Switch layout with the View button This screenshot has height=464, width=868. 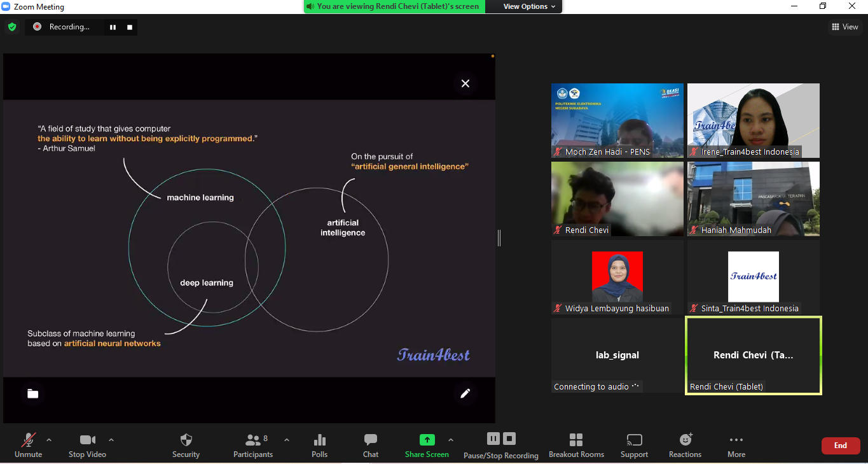click(845, 27)
